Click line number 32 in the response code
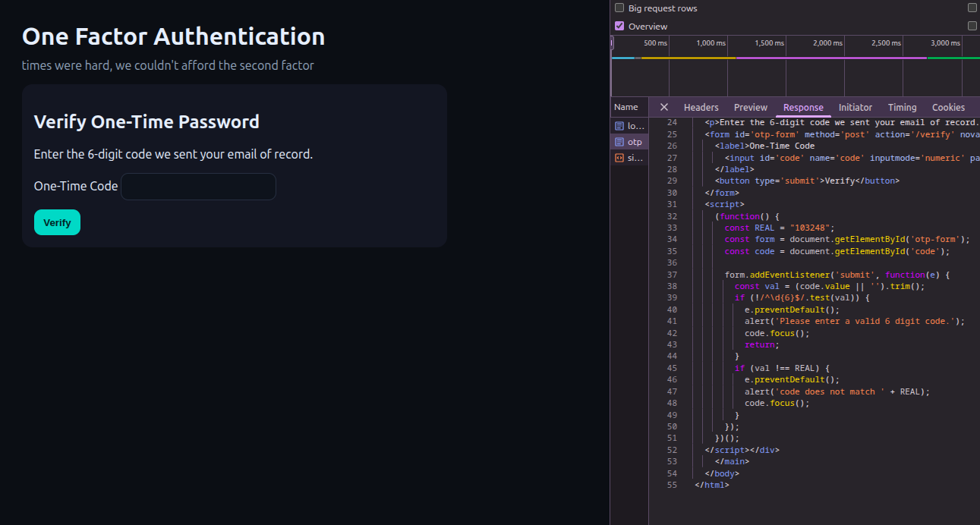Viewport: 980px width, 525px height. point(672,216)
